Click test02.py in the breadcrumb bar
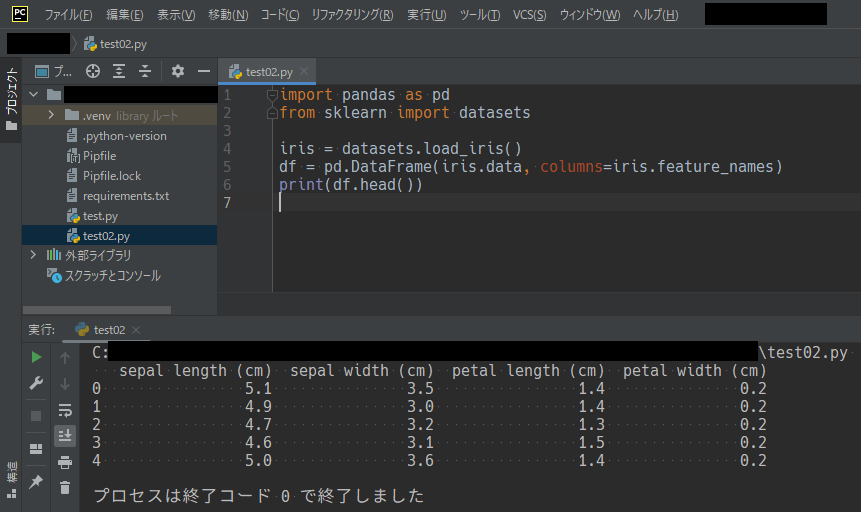 [115, 44]
